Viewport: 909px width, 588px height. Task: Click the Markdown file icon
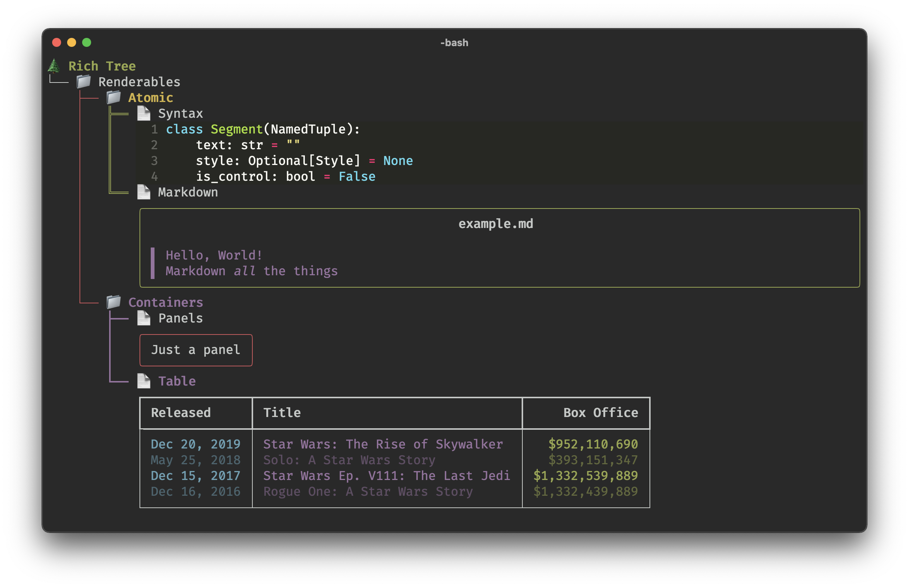coord(144,192)
